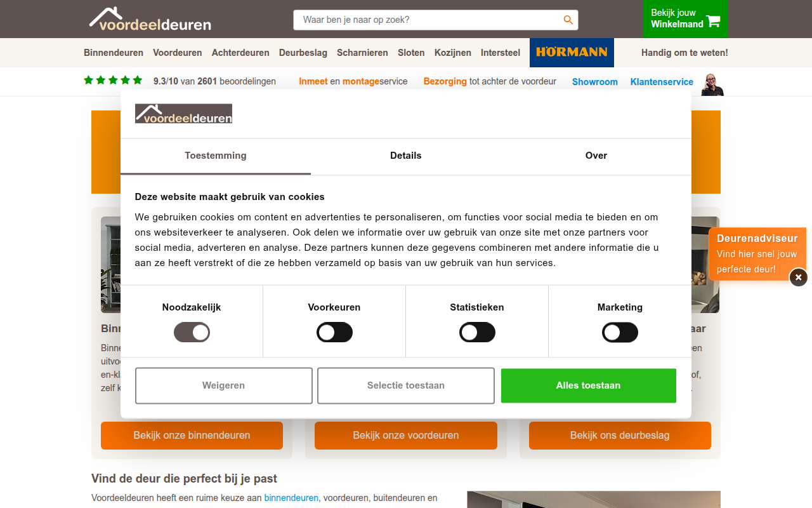Open the Sloten menu item

411,53
